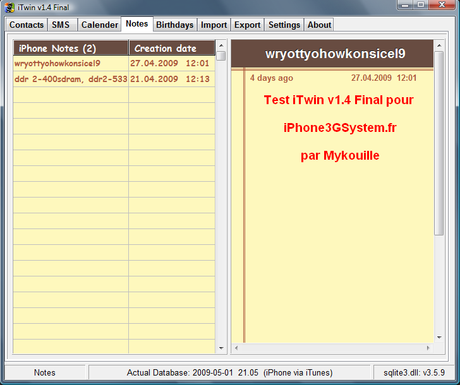Maximize the iTwin window
Screen dimensions: 460x385
pyautogui.click(x=421, y=5)
